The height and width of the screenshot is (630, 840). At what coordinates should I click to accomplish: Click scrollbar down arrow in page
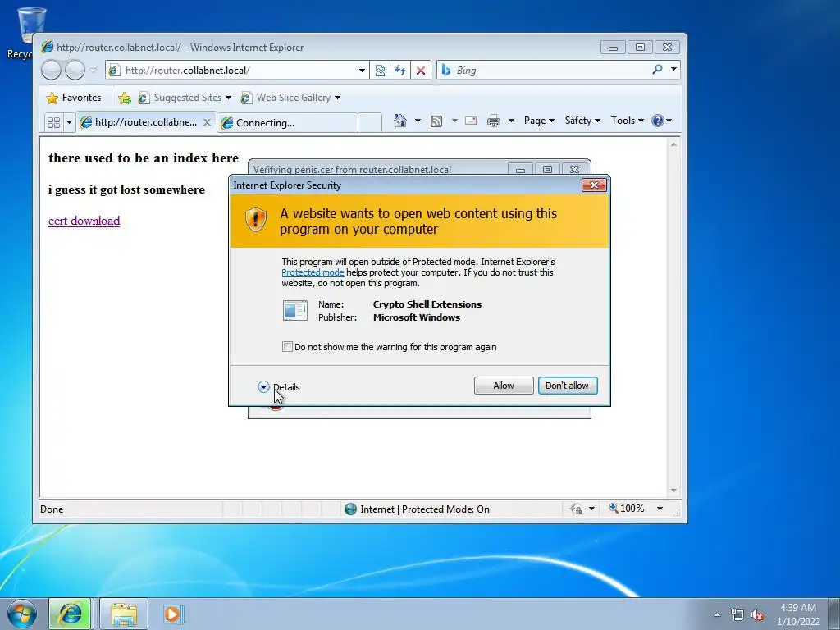point(674,491)
